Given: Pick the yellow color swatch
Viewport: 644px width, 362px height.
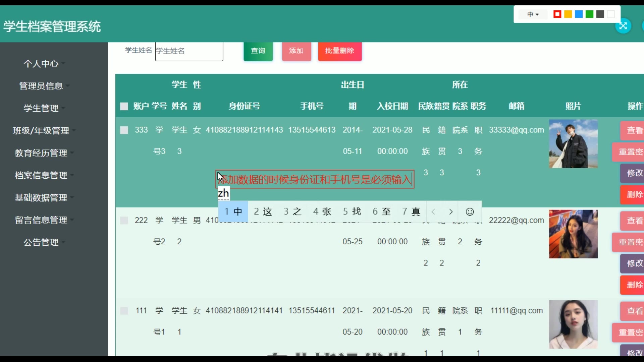Looking at the screenshot, I should 568,14.
